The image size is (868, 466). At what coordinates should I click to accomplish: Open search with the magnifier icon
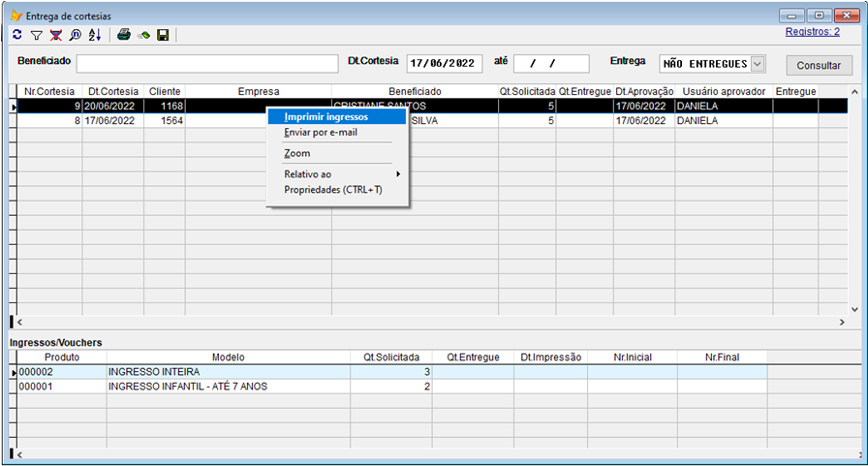click(75, 35)
